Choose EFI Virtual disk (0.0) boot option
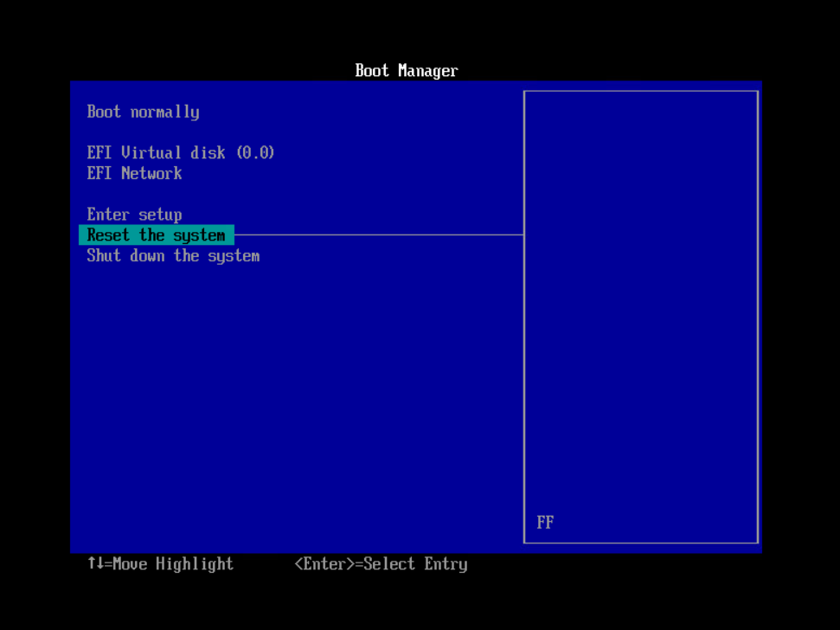 (181, 152)
